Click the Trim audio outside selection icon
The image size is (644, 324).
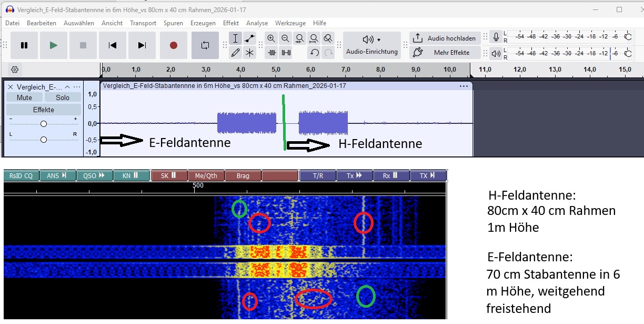coord(271,53)
